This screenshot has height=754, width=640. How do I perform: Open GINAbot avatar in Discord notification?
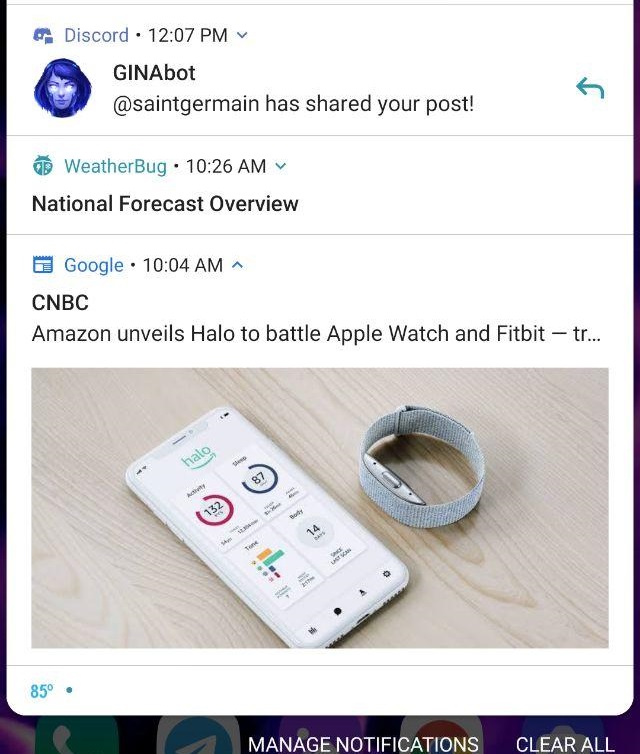(x=63, y=88)
